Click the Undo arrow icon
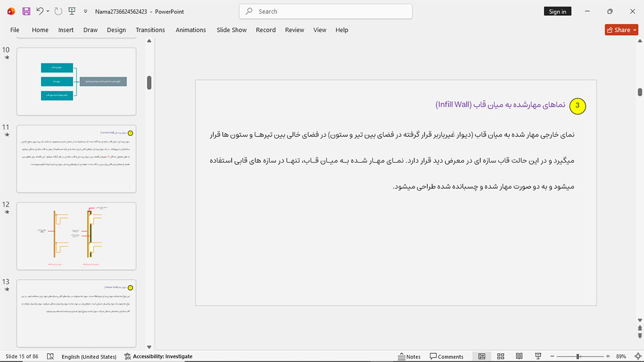The image size is (644, 362). 39,11
